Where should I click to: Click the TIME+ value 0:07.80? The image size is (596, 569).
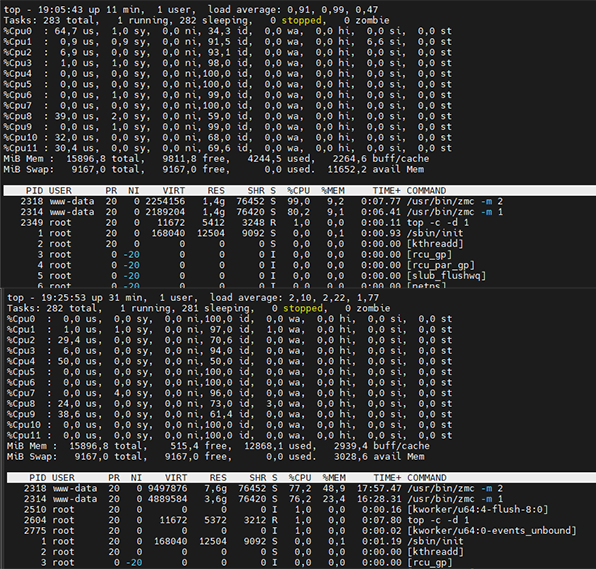[382, 520]
